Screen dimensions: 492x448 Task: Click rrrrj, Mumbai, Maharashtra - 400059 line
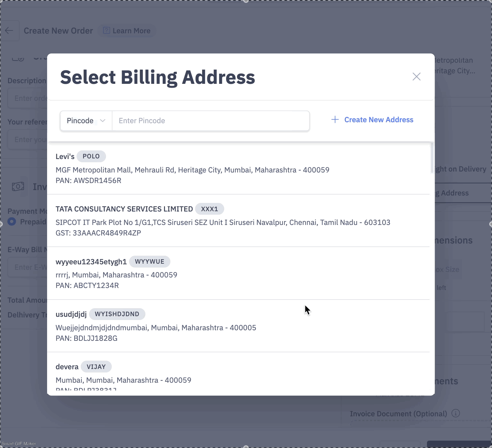pos(116,275)
